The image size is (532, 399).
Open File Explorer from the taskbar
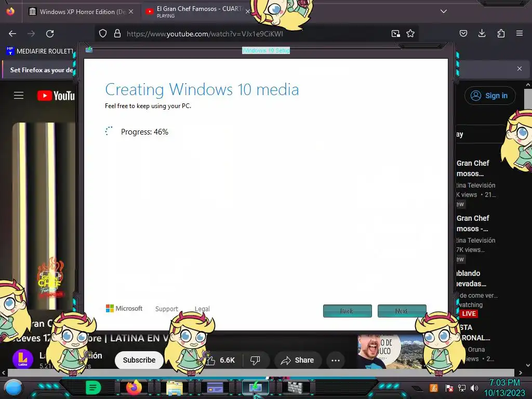175,388
